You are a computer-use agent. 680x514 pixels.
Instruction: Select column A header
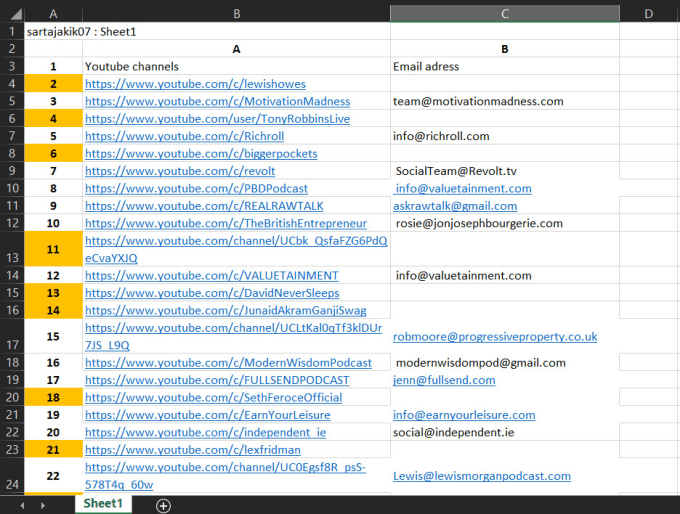pyautogui.click(x=53, y=14)
